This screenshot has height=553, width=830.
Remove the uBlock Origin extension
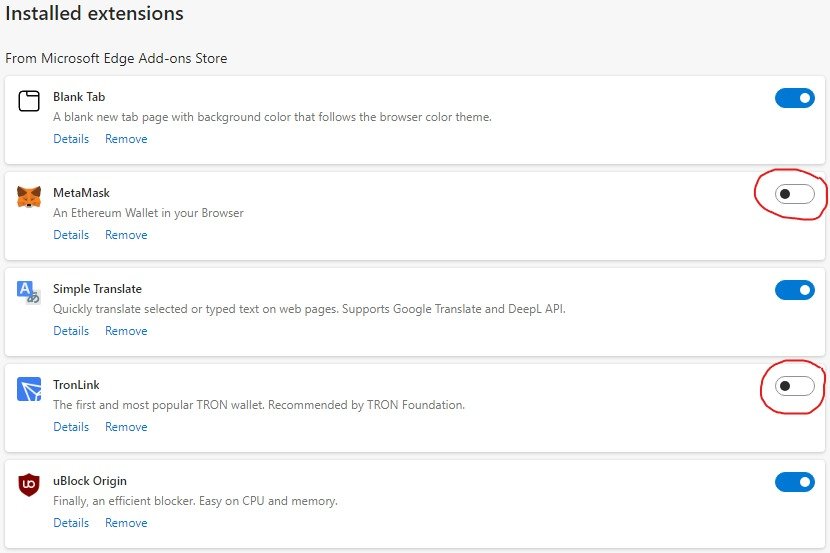click(x=126, y=522)
